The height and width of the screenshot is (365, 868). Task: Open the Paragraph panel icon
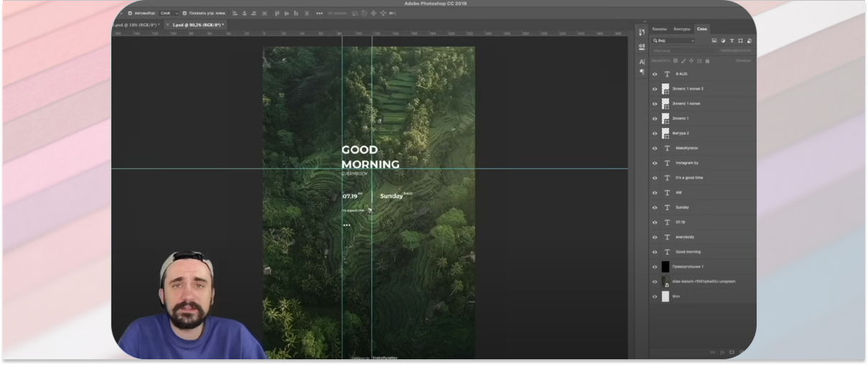(x=642, y=71)
